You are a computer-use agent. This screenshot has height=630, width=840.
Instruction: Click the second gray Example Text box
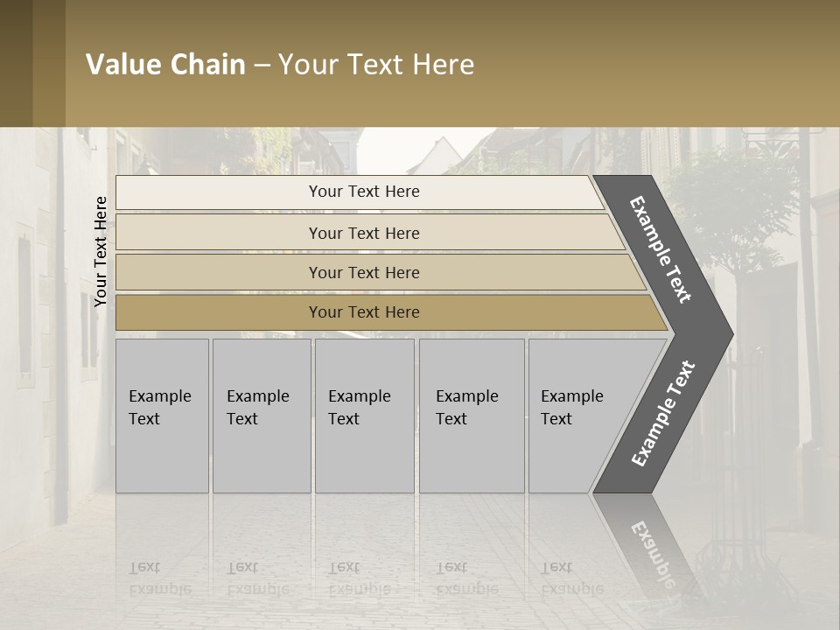click(261, 416)
